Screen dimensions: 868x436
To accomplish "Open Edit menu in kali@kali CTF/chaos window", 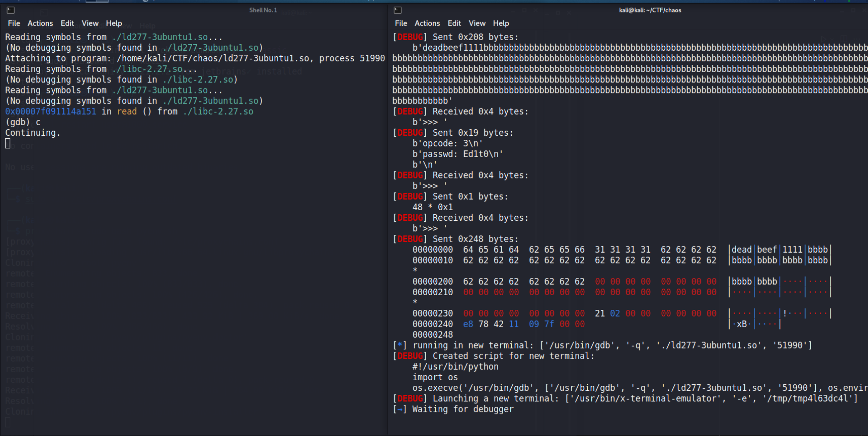I will [454, 23].
